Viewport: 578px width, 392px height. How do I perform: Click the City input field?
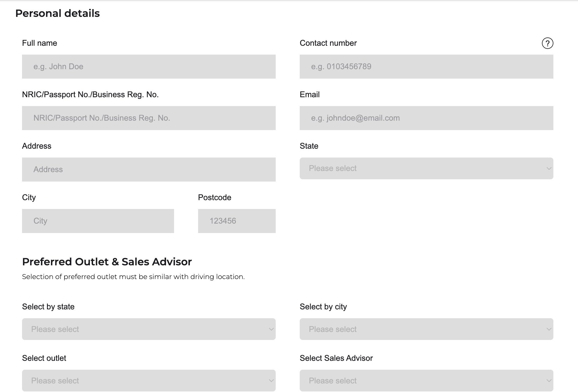pos(98,221)
